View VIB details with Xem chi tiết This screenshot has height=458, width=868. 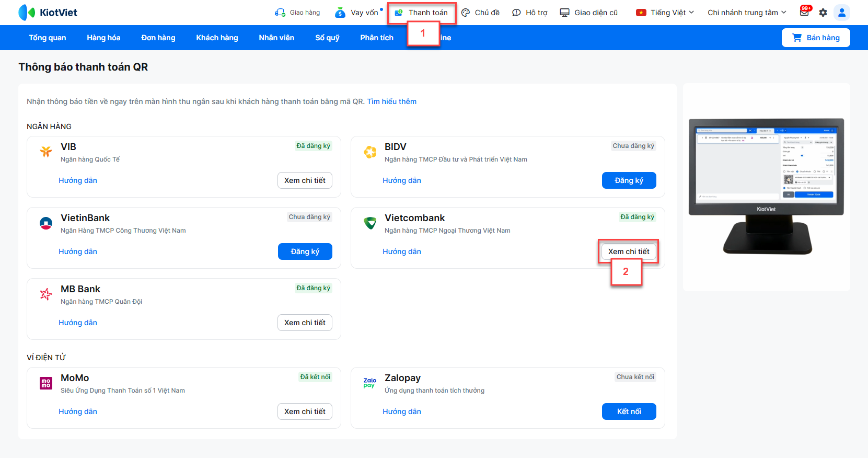pyautogui.click(x=305, y=180)
